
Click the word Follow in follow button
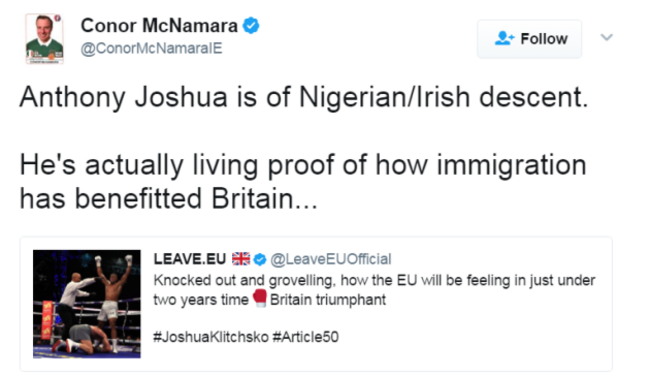[544, 39]
